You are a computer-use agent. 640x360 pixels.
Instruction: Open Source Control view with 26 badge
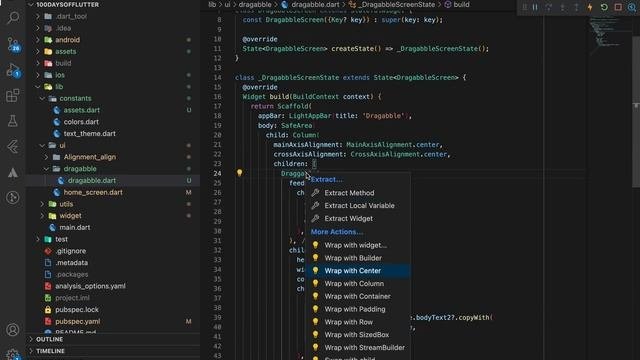(x=13, y=44)
